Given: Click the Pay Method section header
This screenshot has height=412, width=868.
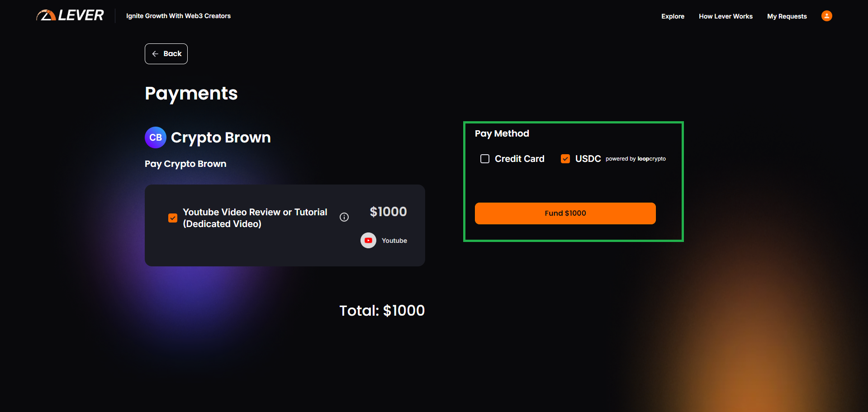Looking at the screenshot, I should (x=502, y=133).
